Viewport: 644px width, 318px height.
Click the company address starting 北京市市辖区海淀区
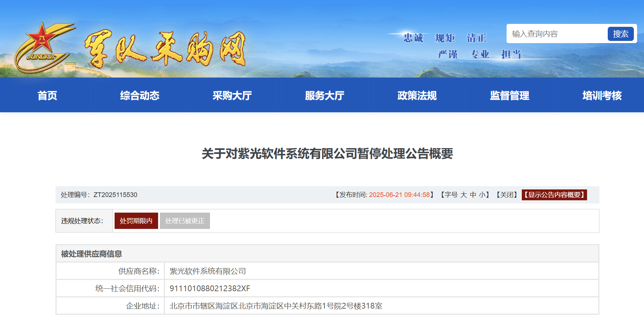(x=276, y=306)
